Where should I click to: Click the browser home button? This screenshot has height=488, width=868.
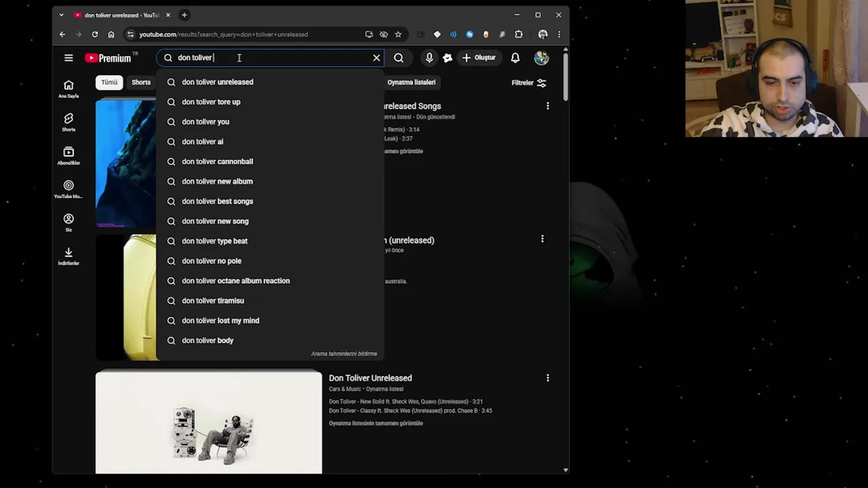pyautogui.click(x=111, y=35)
